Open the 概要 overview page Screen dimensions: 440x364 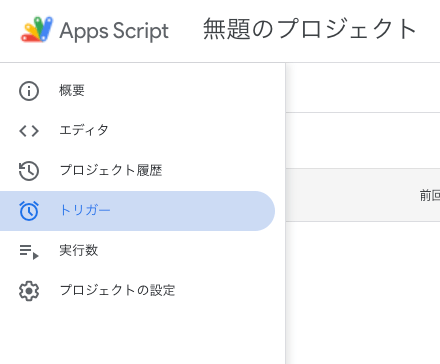[x=137, y=91]
